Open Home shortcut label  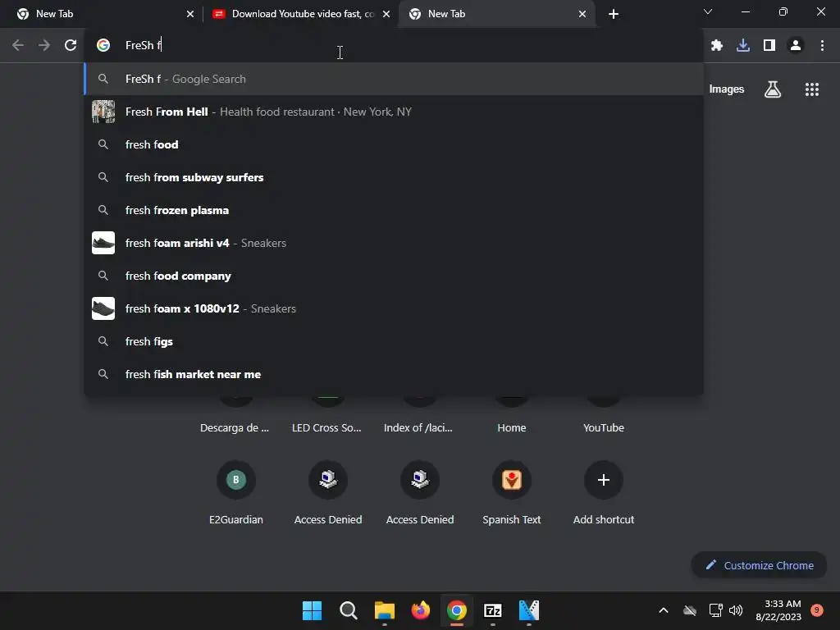[512, 427]
